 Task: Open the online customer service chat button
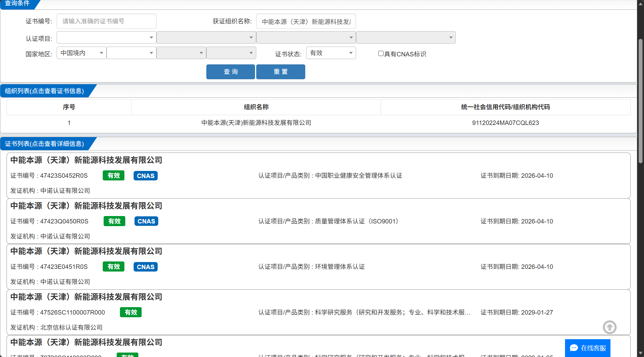pyautogui.click(x=588, y=348)
